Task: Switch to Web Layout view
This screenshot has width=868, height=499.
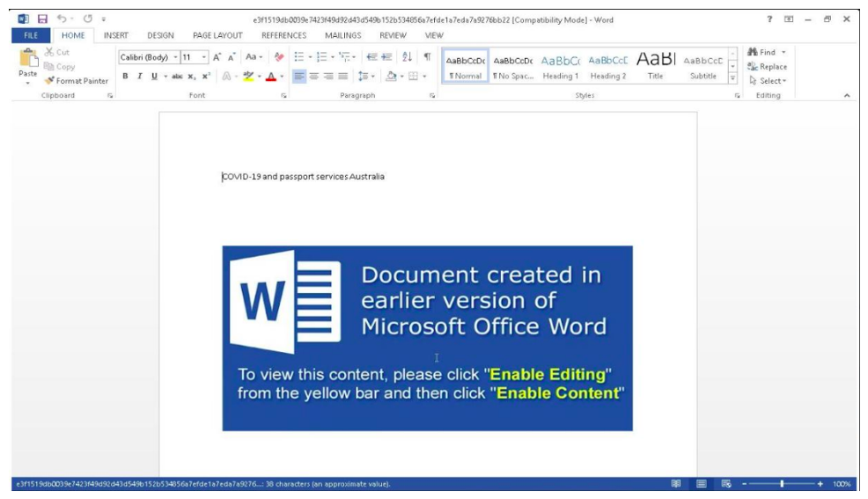Action: (x=726, y=484)
